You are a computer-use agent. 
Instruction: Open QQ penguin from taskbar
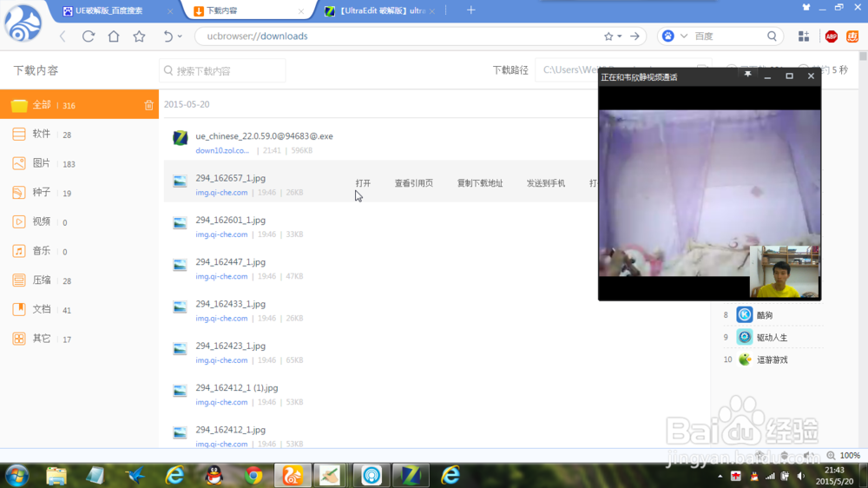click(214, 476)
